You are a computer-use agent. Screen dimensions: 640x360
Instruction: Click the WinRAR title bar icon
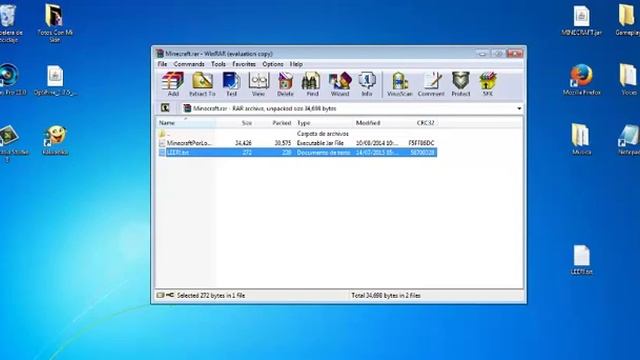pyautogui.click(x=160, y=53)
